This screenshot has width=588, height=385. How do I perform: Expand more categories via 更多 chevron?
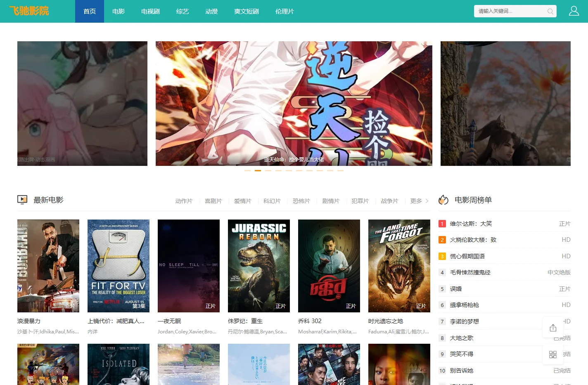tap(427, 201)
